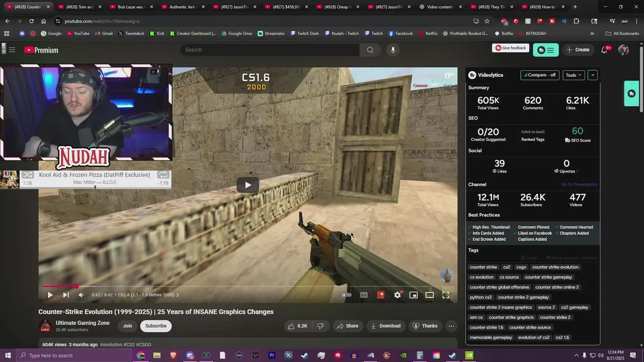Toggle shuffle in the music overlay

[x=28, y=175]
